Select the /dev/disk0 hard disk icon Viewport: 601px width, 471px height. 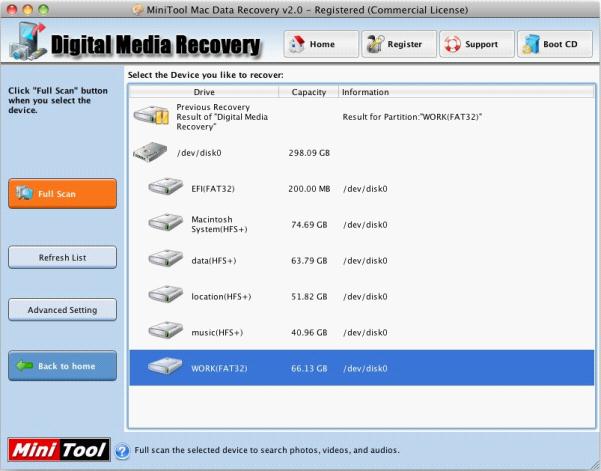(150, 152)
